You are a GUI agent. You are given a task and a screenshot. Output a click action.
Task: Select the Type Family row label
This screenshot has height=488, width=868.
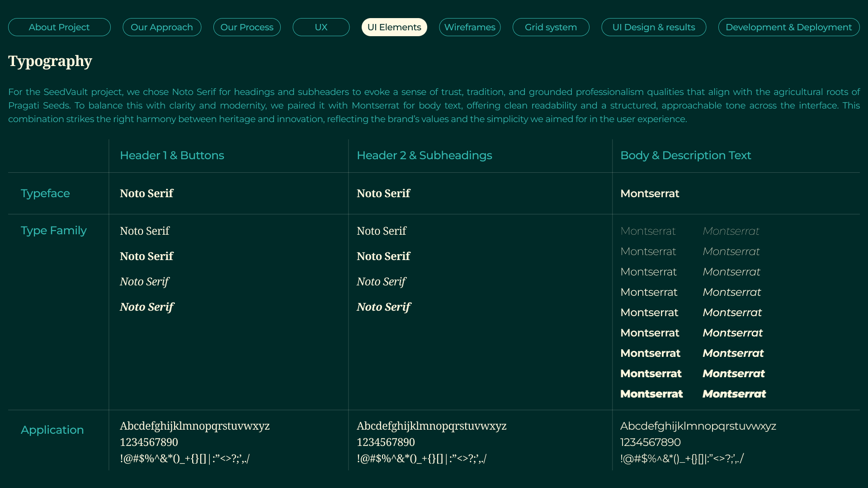[53, 230]
